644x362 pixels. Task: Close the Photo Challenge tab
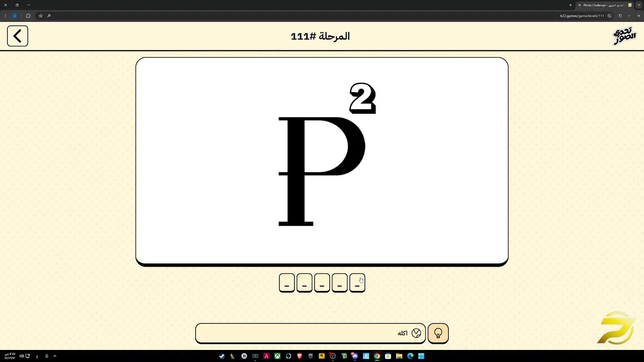click(x=580, y=5)
